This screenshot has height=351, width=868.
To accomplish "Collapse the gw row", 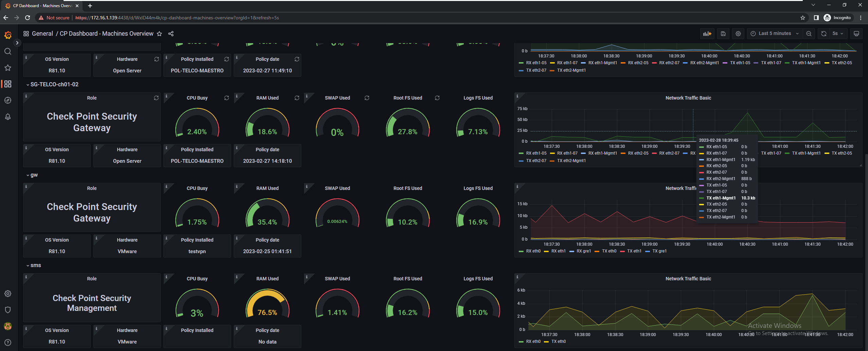I will (32, 175).
